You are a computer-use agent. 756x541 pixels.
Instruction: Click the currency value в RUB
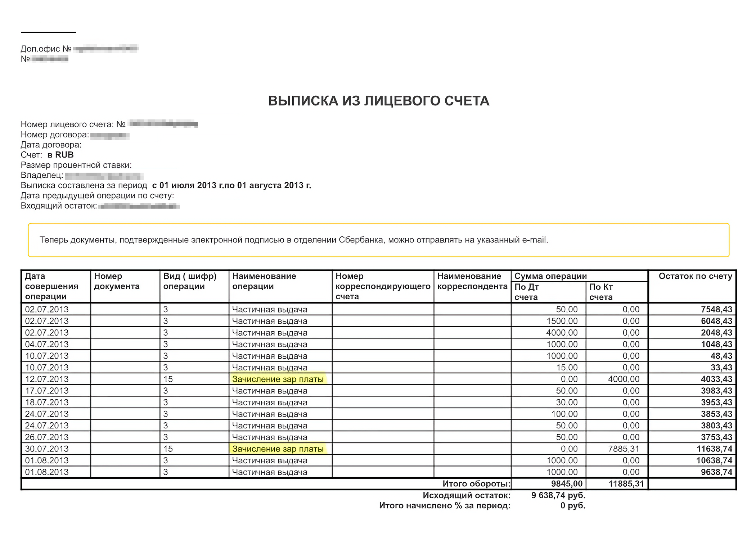[x=60, y=155]
